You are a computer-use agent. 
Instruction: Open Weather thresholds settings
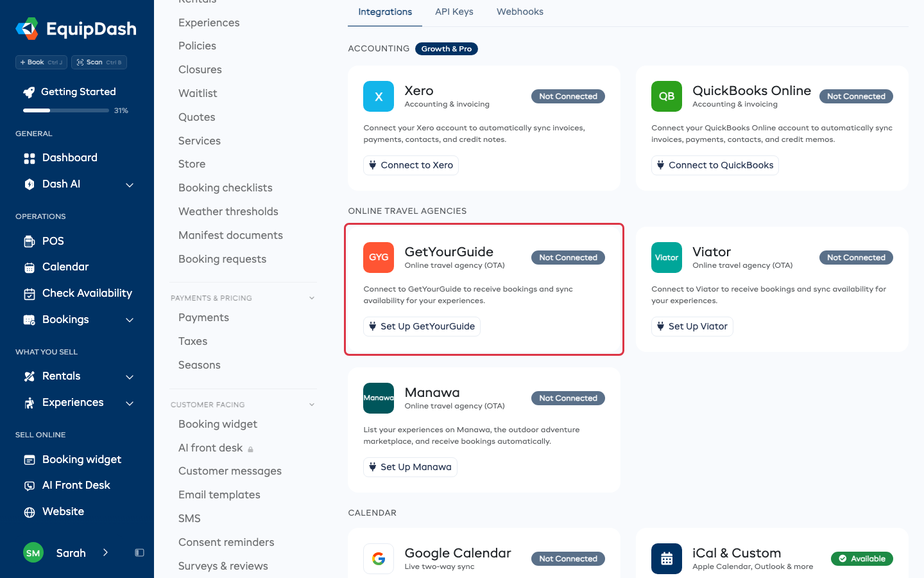point(228,211)
